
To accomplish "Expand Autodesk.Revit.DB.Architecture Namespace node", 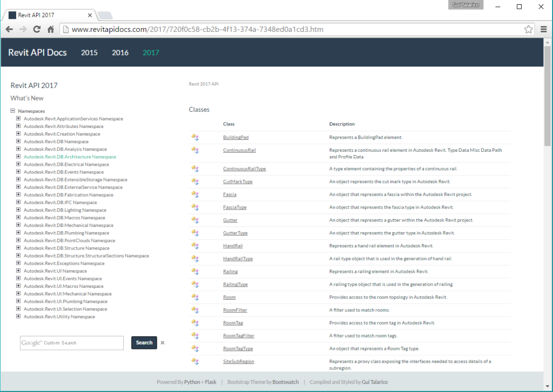I will (18, 157).
